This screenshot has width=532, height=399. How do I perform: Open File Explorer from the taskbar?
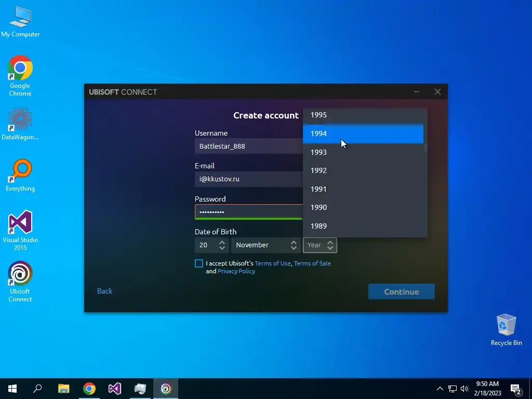(63, 389)
